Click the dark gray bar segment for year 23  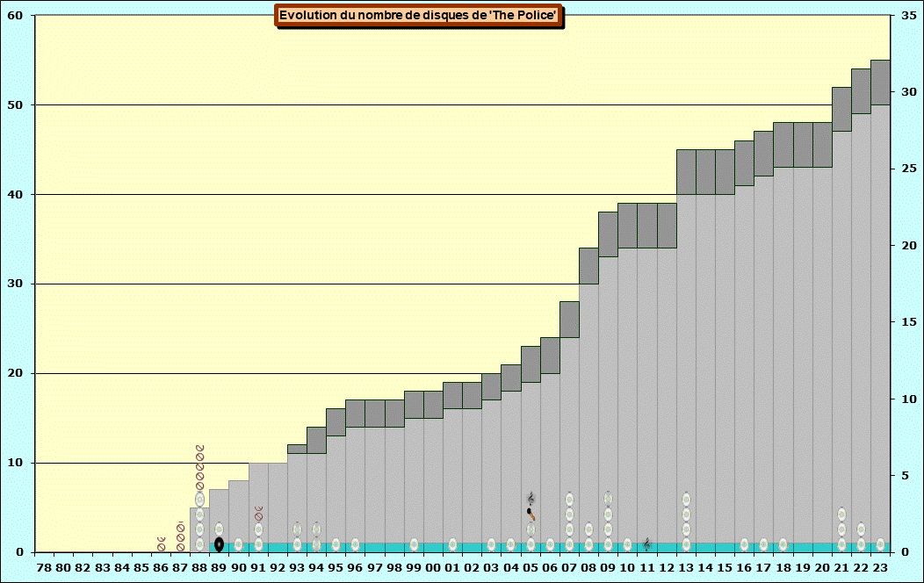tap(880, 83)
